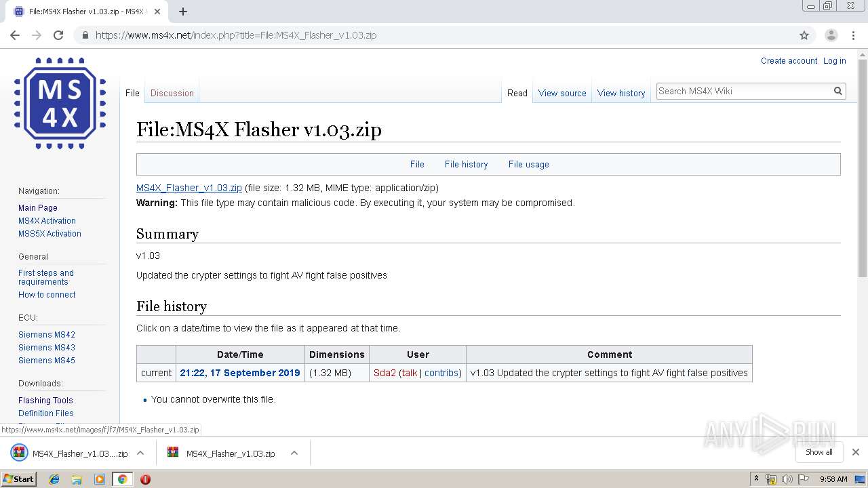Open Windows Explorer folder taskbar icon

pyautogui.click(x=77, y=479)
